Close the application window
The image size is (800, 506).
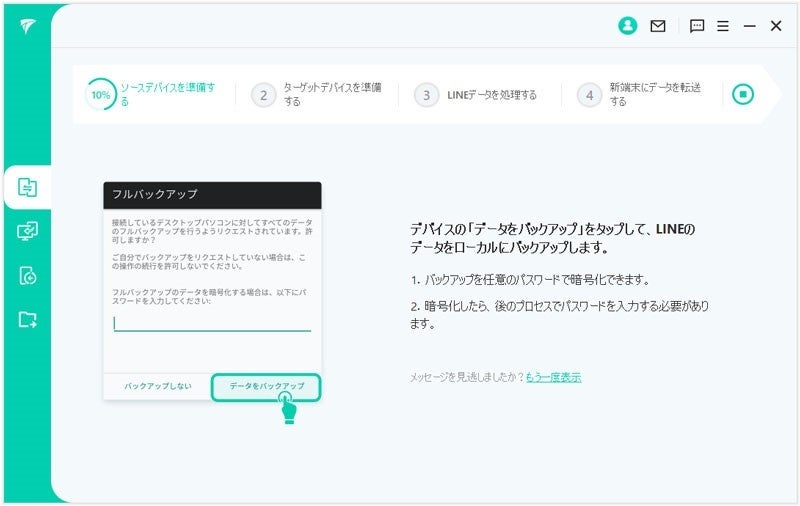(776, 26)
